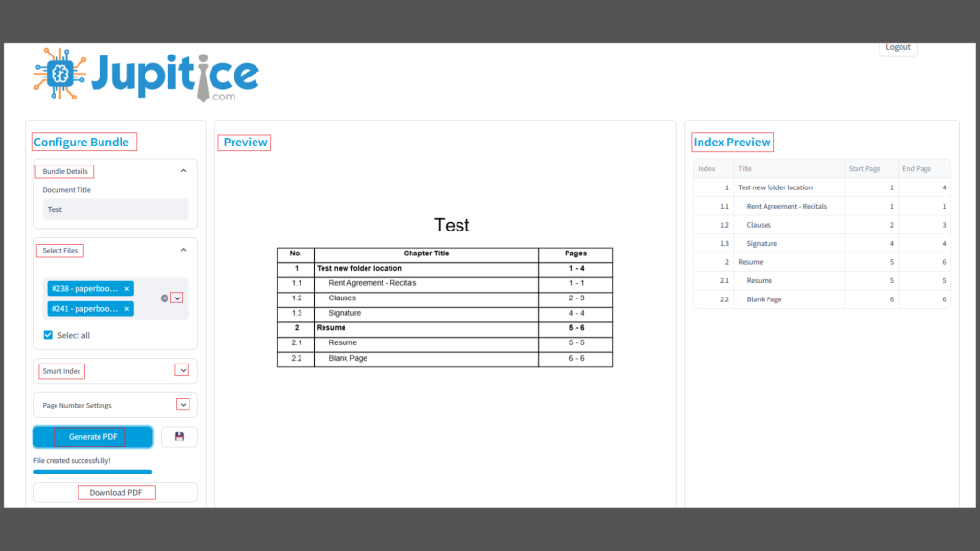The width and height of the screenshot is (980, 551).
Task: Select the 'Blank Page' row in Index Preview
Action: [x=822, y=299]
